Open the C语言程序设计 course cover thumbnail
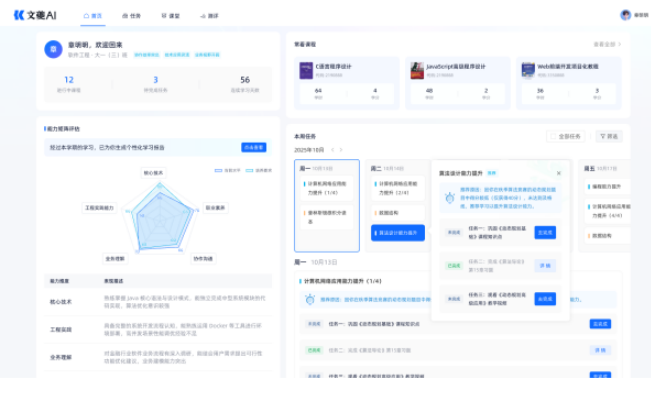 pyautogui.click(x=306, y=70)
